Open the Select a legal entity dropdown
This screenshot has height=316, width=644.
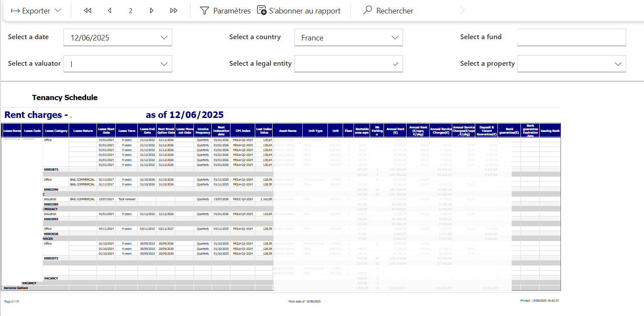pyautogui.click(x=395, y=64)
